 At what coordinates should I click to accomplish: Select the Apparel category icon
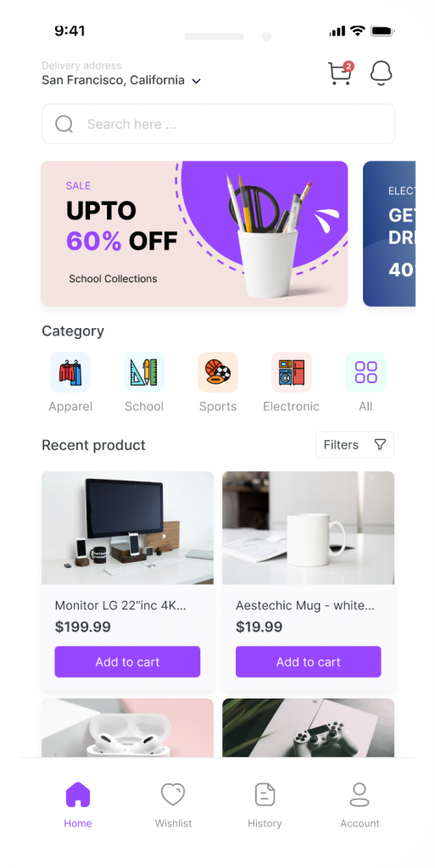coord(70,372)
